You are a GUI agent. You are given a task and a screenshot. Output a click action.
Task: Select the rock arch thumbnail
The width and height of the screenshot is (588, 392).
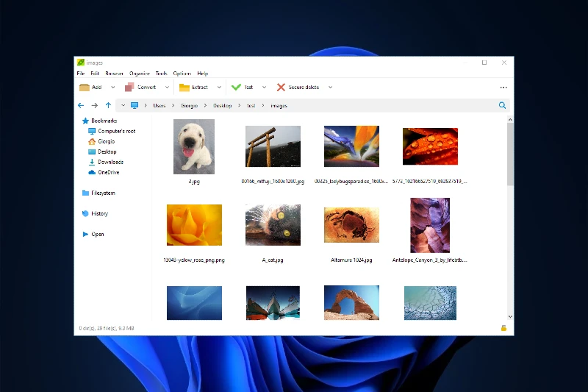(x=351, y=303)
